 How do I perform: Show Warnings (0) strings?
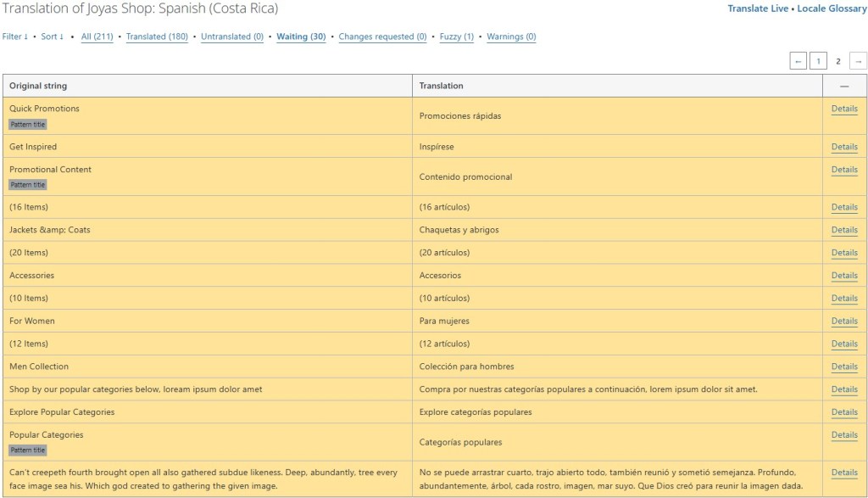coord(511,37)
